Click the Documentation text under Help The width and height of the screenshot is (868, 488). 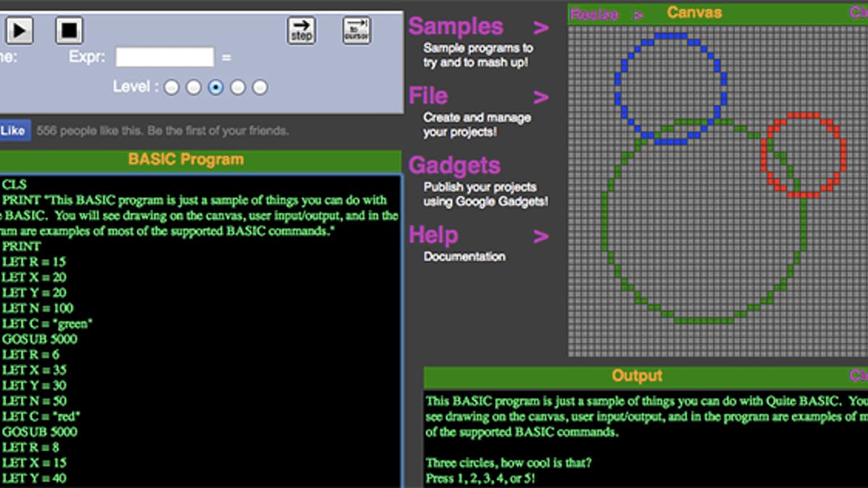(x=464, y=257)
